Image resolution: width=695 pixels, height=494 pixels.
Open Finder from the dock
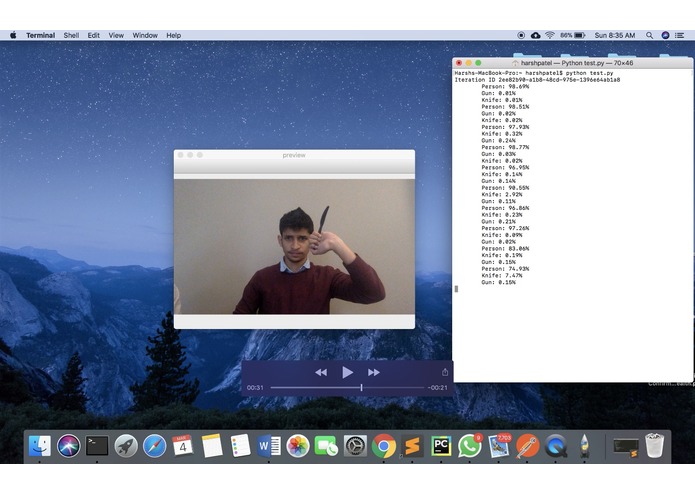pyautogui.click(x=40, y=445)
